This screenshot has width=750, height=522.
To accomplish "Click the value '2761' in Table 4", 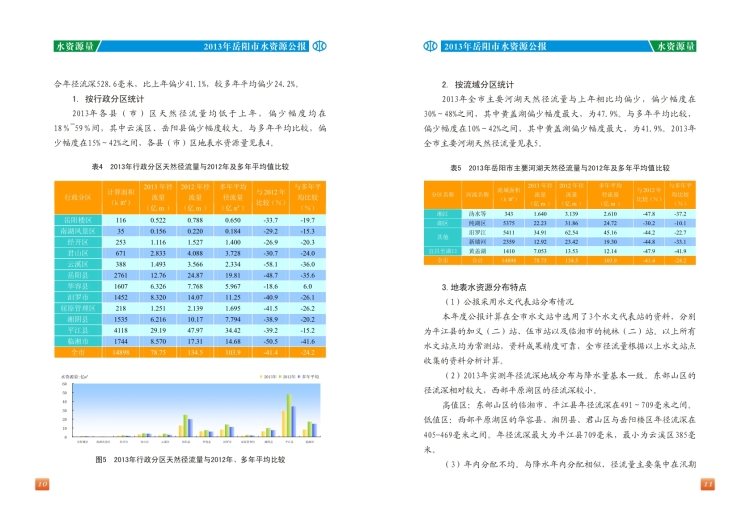I will tap(121, 275).
